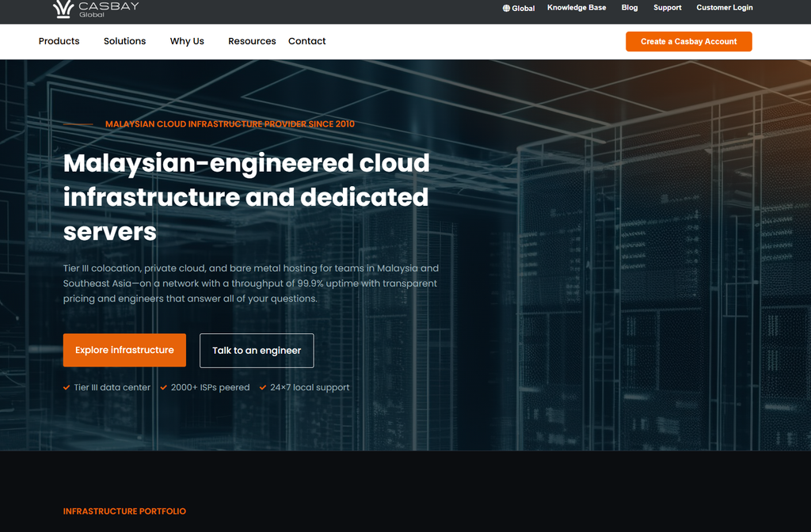Click the checkmark next to 2000+ ISPs peered
Screen dimensions: 811x532
163,387
